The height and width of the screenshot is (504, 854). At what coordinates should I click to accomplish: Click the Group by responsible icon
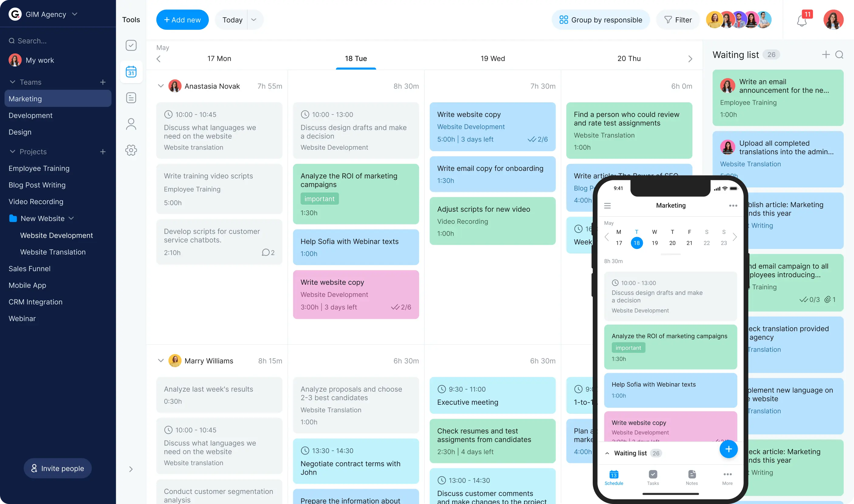coord(563,20)
